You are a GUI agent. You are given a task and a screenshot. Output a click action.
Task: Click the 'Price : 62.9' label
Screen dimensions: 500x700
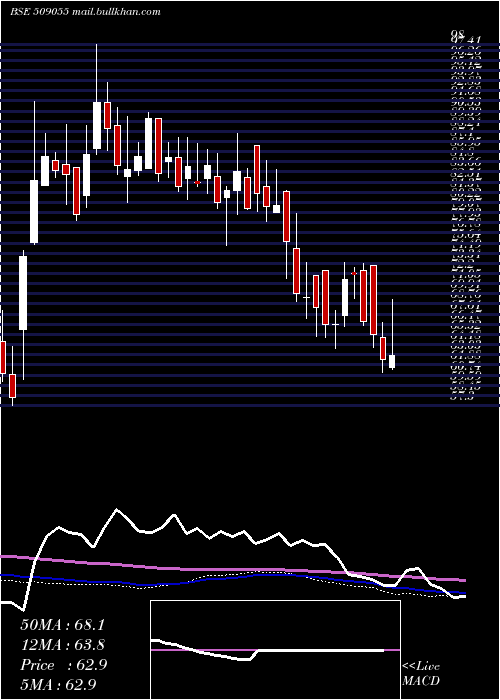pos(63,665)
